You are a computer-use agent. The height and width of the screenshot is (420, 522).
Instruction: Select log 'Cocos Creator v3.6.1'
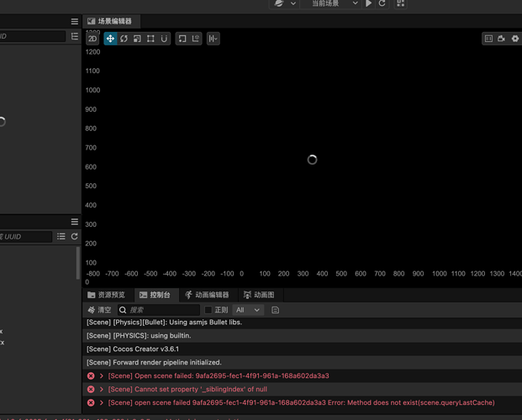point(303,349)
